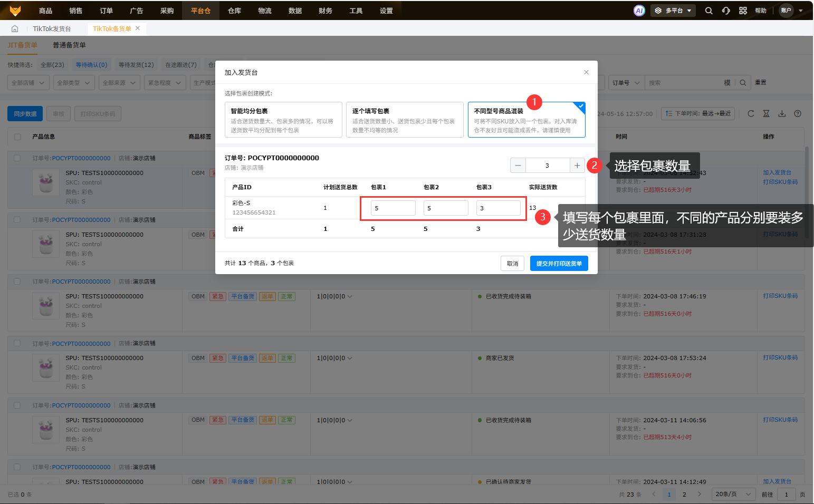Select 智能均分包裹 package mode
Image resolution: width=814 pixels, height=504 pixels.
(x=283, y=120)
